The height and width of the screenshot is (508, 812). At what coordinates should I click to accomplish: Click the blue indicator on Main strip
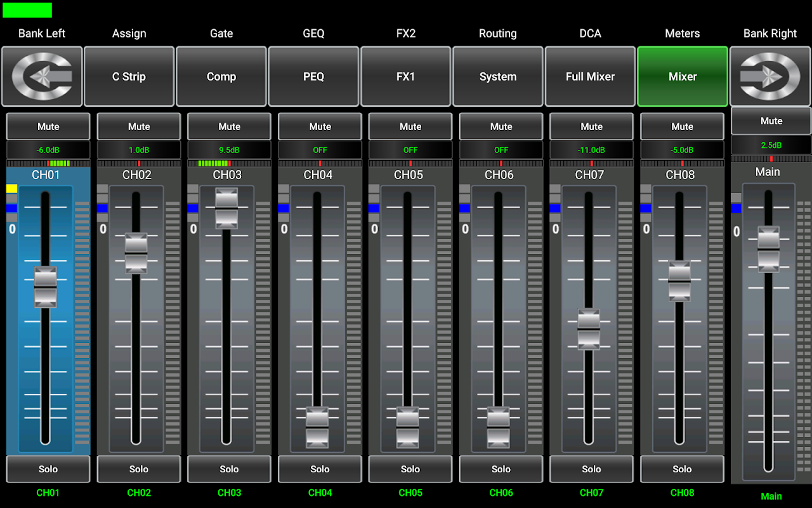(736, 208)
